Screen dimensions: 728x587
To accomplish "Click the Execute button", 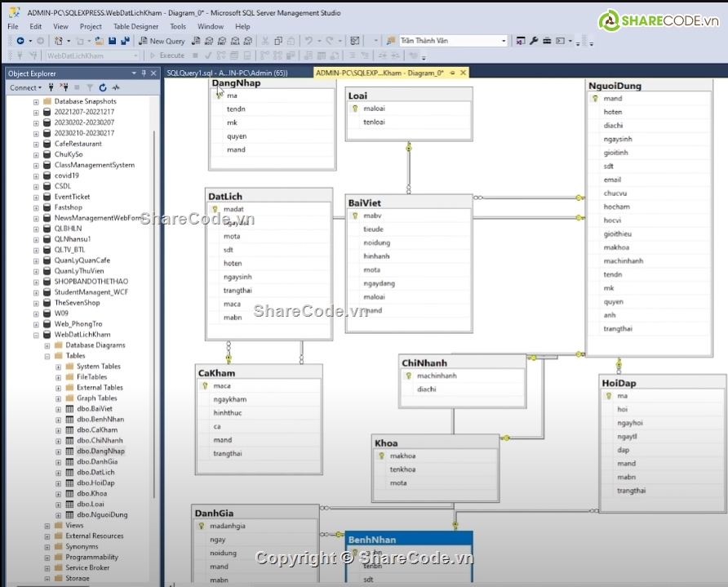I will pyautogui.click(x=167, y=56).
